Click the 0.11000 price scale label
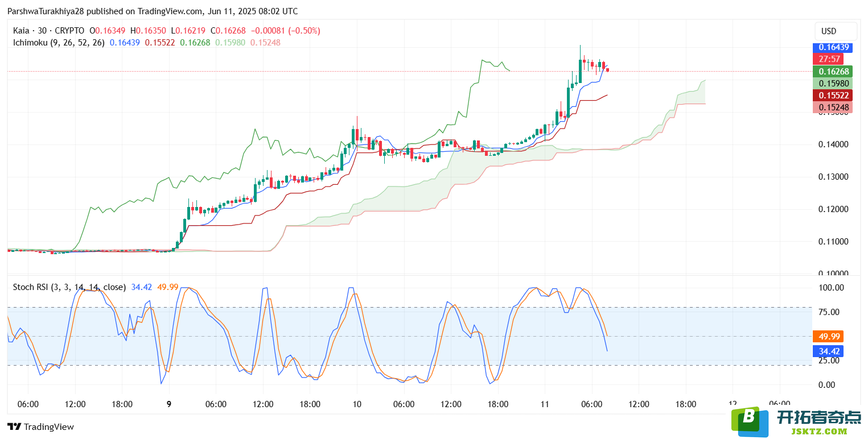Screen dimensions: 868x439 [x=833, y=242]
